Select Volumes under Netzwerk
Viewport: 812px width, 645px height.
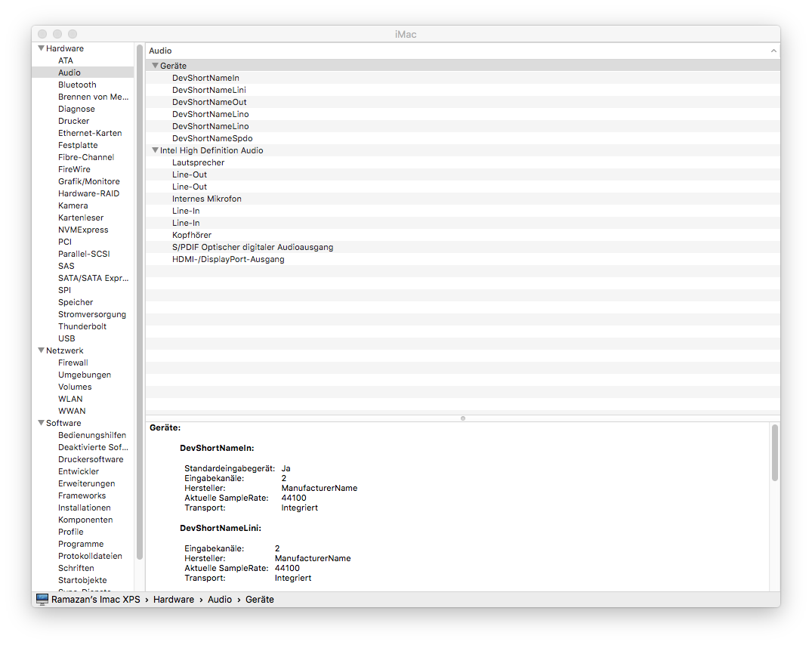(x=75, y=387)
